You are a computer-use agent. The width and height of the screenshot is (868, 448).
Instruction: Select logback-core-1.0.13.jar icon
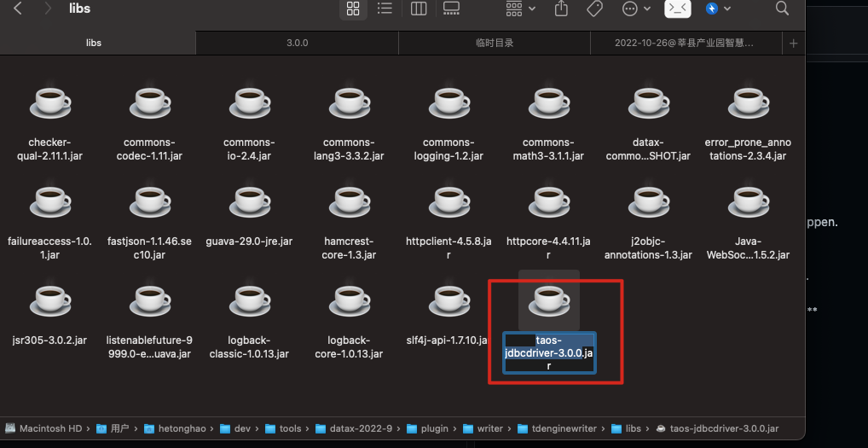tap(349, 300)
